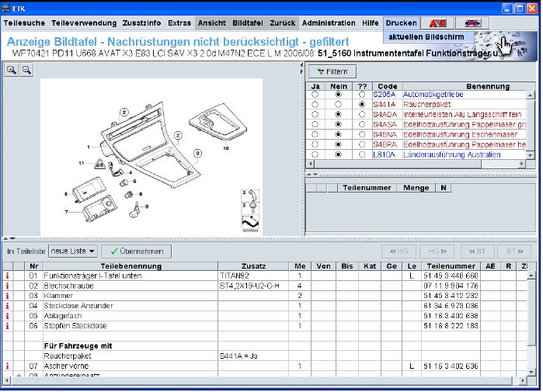Click the zoom out magnifier icon

26,70
